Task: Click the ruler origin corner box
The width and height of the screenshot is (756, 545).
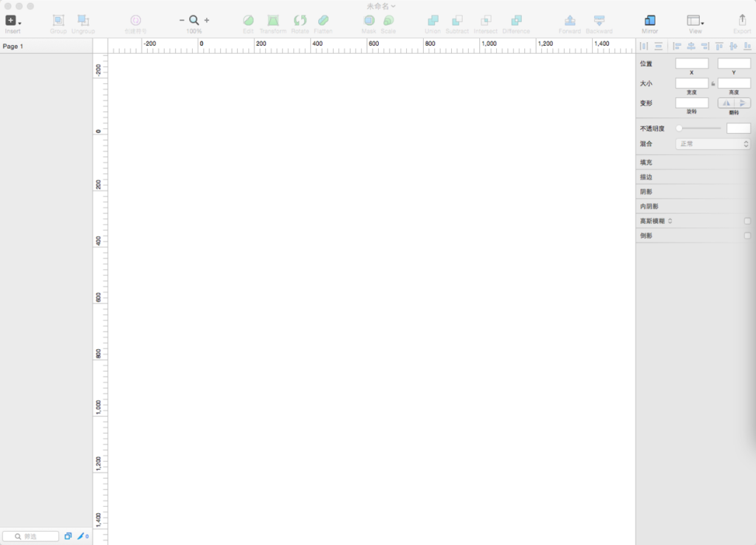Action: 100,46
